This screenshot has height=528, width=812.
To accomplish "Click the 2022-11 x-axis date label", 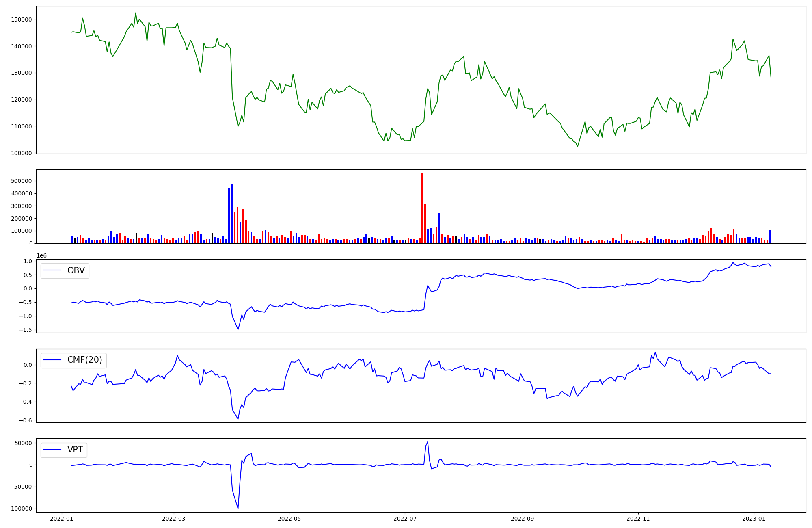I will coord(638,518).
